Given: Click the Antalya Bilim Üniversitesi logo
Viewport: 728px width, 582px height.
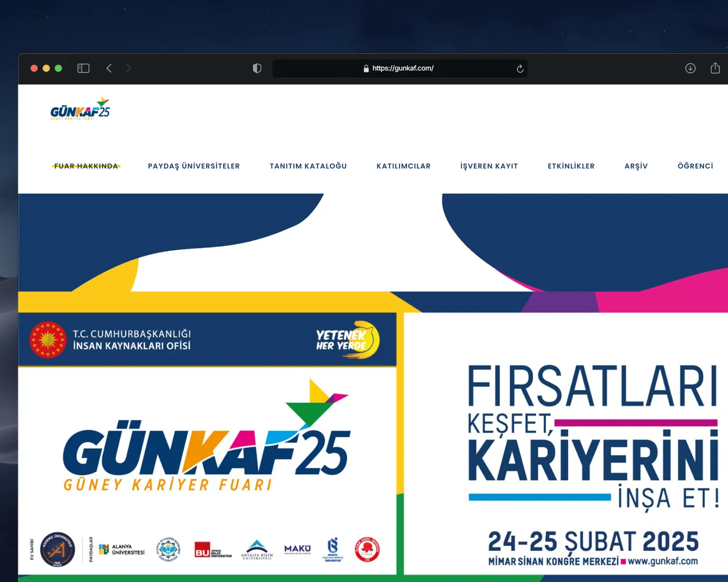Looking at the screenshot, I should tap(256, 550).
